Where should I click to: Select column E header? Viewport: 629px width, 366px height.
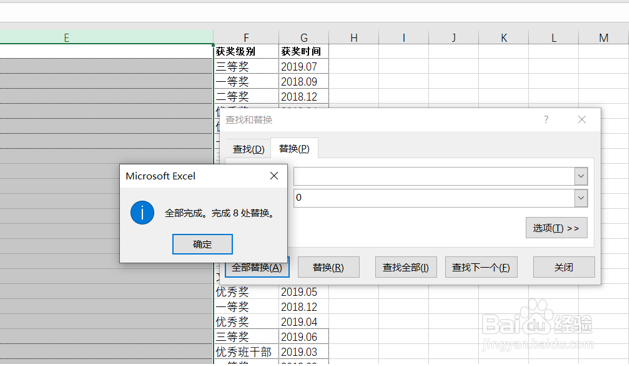(106, 37)
